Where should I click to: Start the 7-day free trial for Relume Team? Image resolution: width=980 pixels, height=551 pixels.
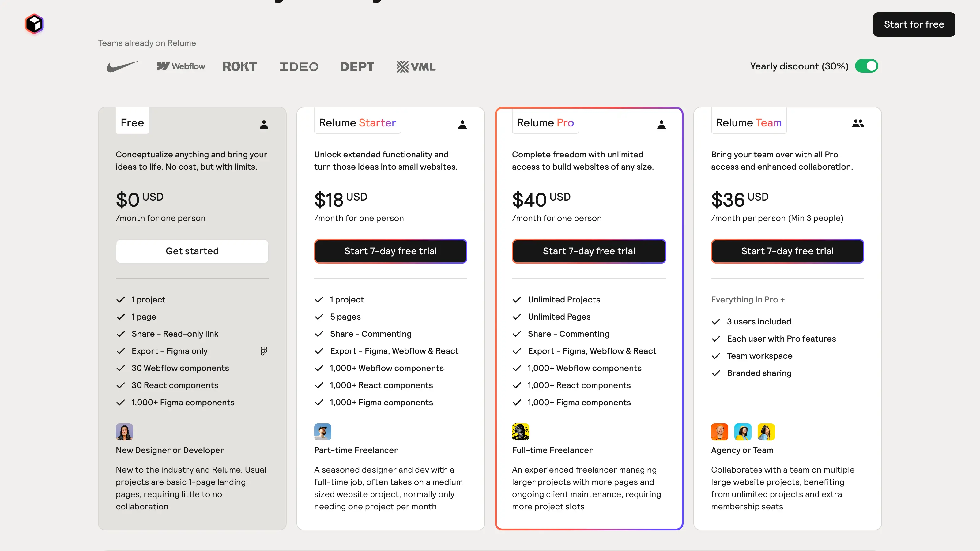[x=787, y=251]
